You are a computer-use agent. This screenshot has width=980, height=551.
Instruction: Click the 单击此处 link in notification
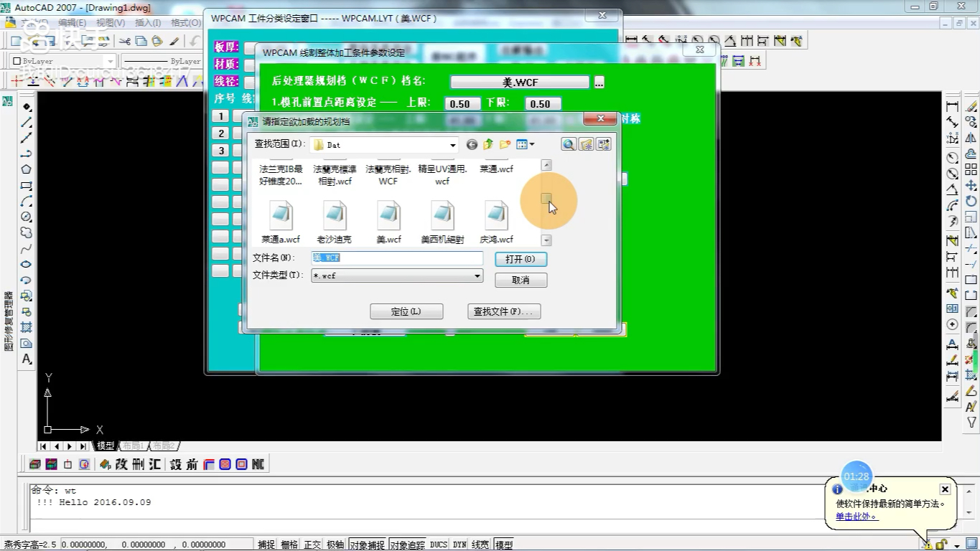[x=856, y=517]
